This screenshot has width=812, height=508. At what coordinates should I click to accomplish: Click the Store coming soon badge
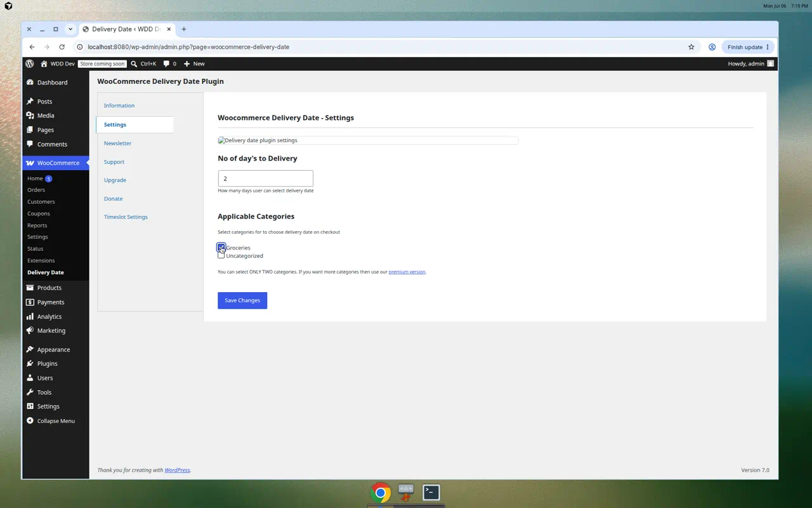102,63
